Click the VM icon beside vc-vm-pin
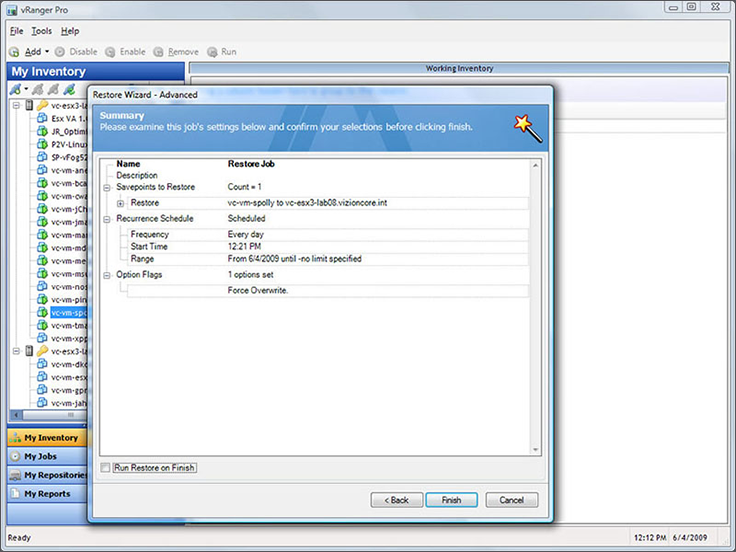 coord(42,299)
